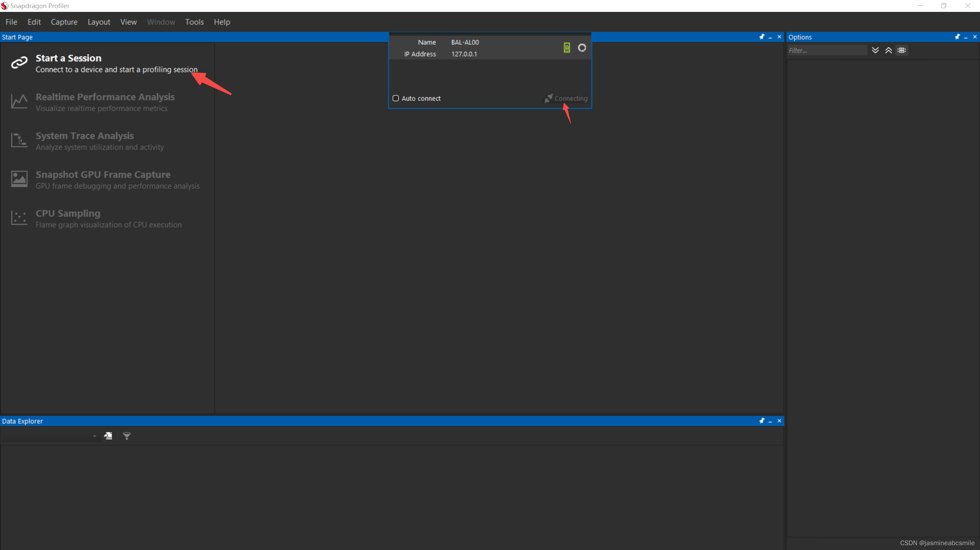Open the filter funnel icon in Data Explorer
The width and height of the screenshot is (980, 550).
pos(127,436)
